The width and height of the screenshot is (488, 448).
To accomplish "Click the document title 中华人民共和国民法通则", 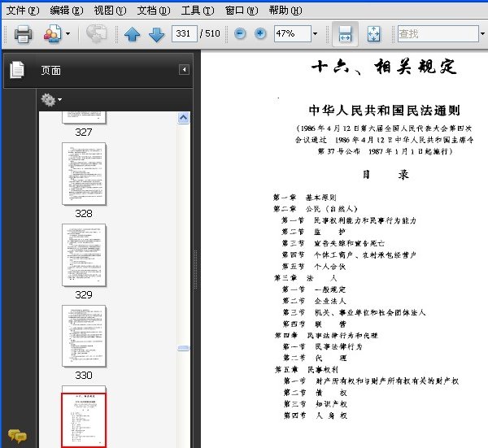I will [384, 111].
